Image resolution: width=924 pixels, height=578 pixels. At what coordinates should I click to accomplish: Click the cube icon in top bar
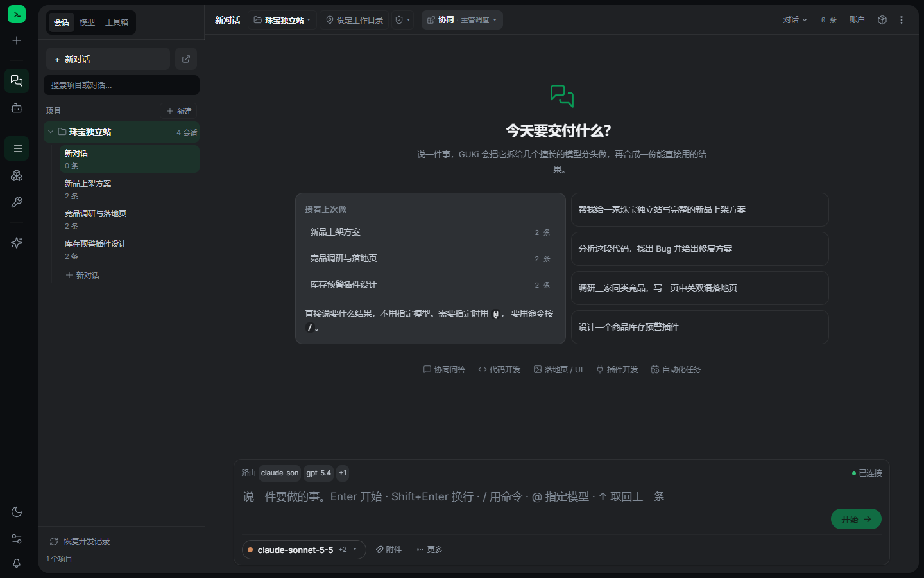pyautogui.click(x=882, y=20)
